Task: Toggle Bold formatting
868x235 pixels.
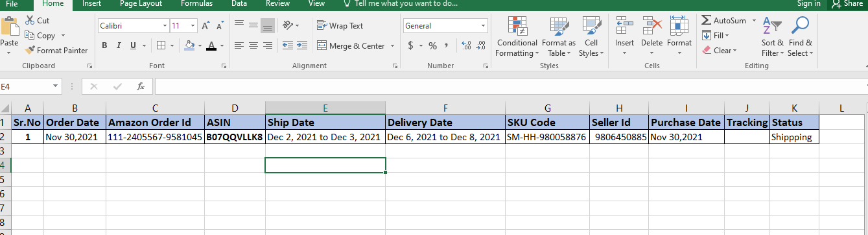Action: (x=104, y=45)
